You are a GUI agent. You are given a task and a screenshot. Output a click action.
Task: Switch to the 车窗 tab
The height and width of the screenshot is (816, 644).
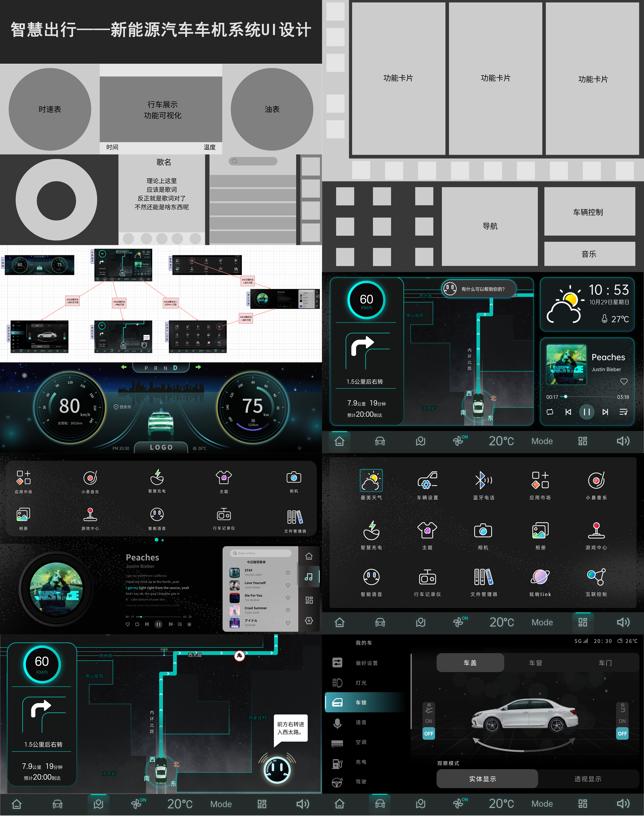click(535, 663)
